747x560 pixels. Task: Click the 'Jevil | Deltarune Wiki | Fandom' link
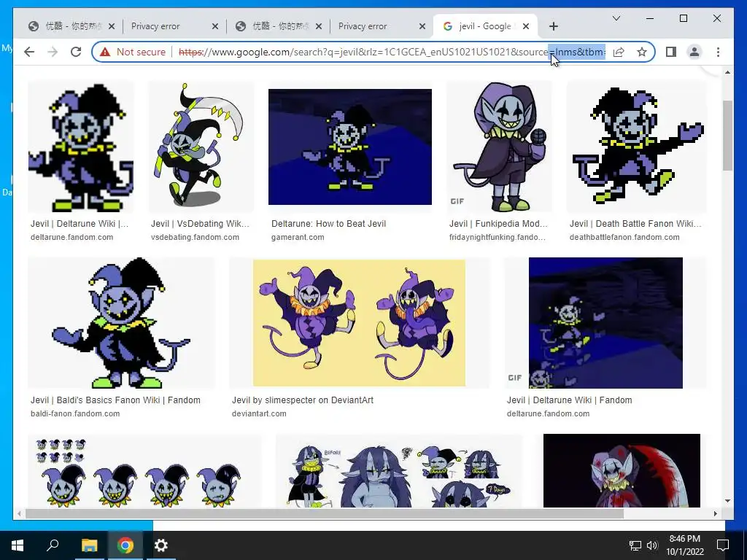(569, 400)
